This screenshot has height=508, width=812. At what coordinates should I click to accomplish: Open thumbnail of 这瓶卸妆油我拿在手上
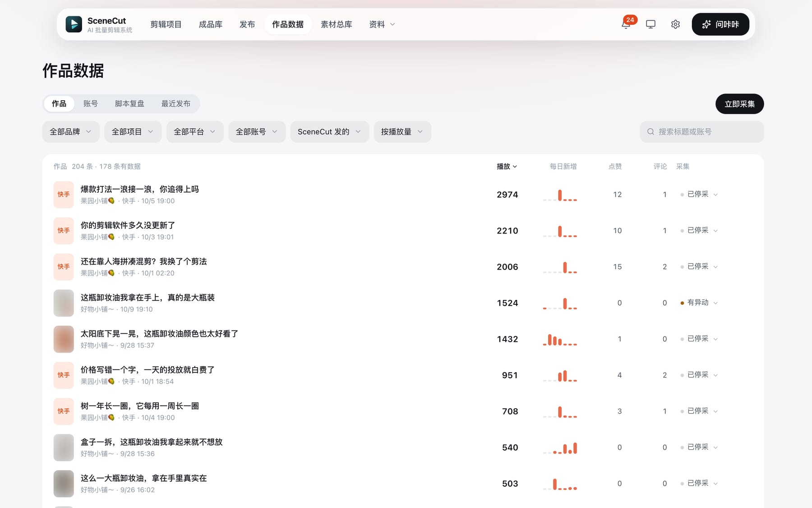coord(64,303)
